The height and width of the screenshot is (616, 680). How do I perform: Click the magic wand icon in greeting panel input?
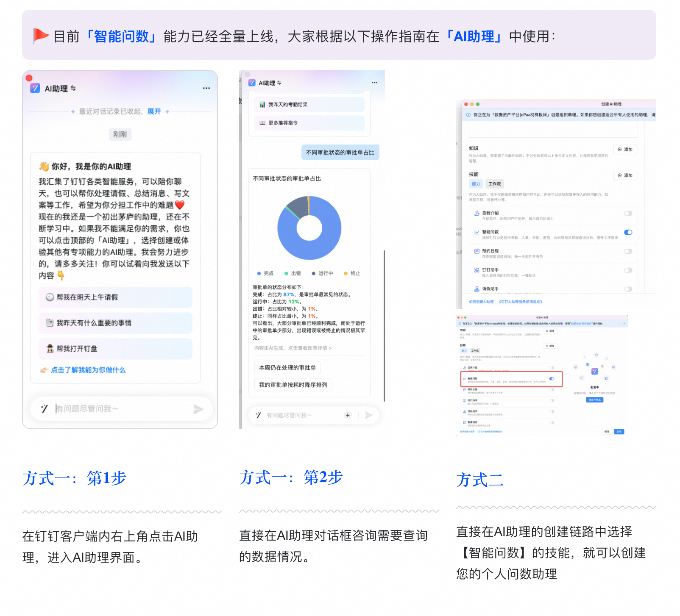pos(44,408)
